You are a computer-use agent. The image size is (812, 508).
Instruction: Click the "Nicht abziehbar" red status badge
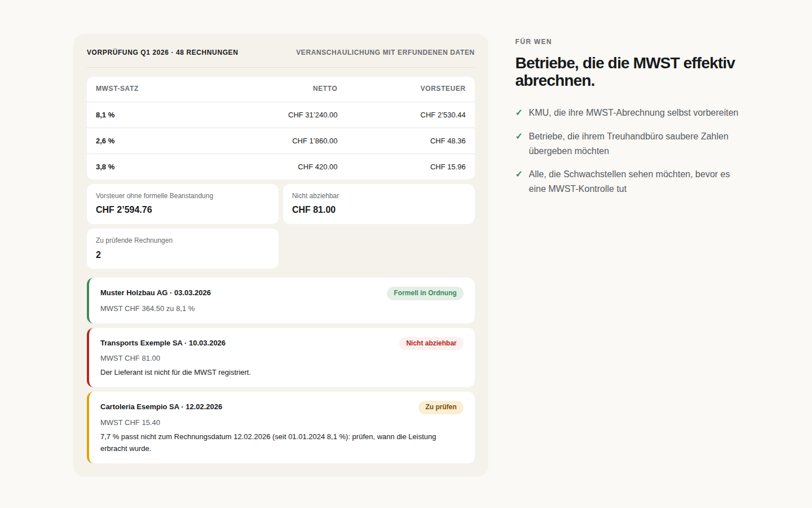pyautogui.click(x=431, y=343)
